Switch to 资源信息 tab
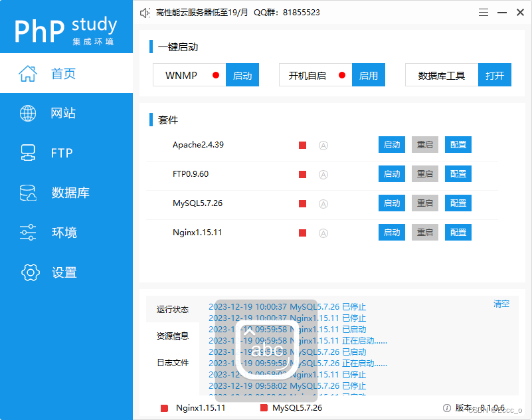 click(173, 336)
